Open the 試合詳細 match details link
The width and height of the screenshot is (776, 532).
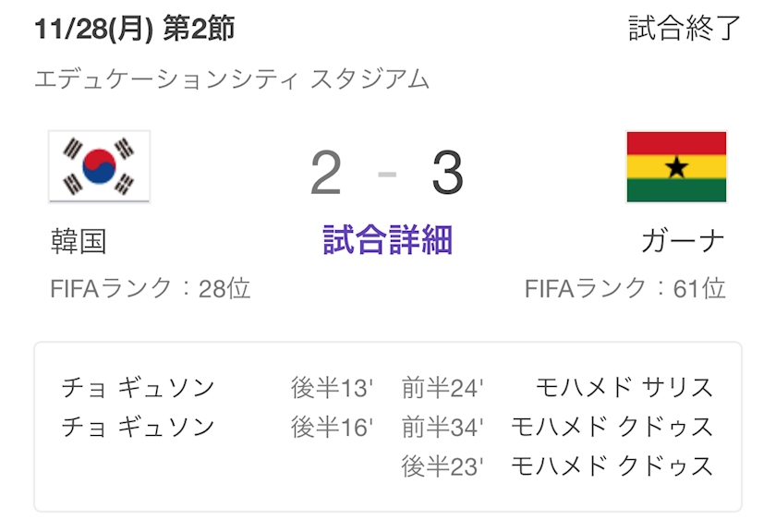coord(388,241)
